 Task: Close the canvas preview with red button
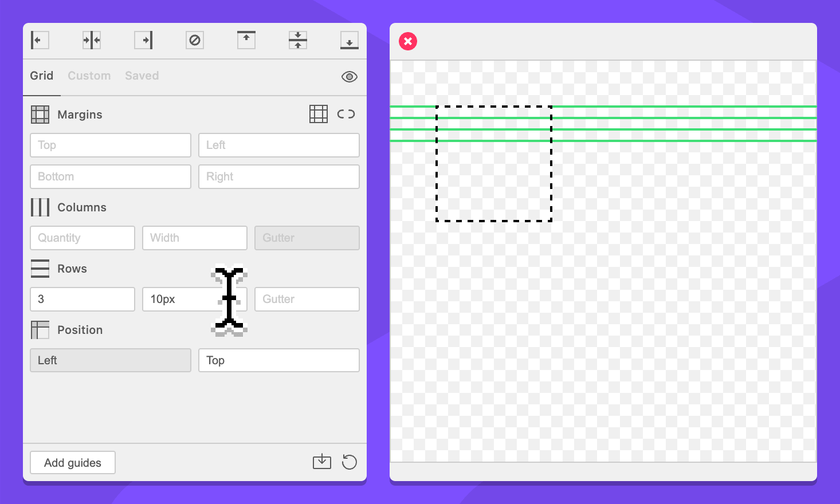coord(408,41)
